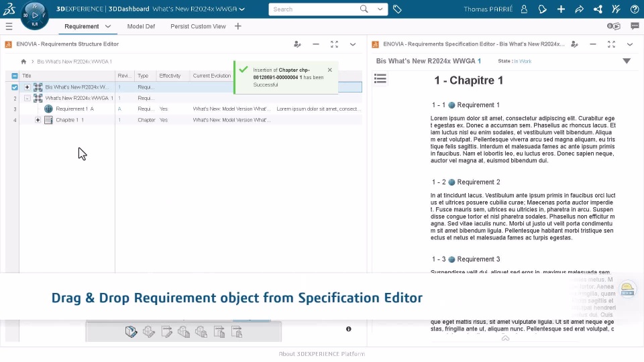The height and width of the screenshot is (362, 644).
Task: Collapse panel using bottom chevron in Specification Editor
Action: tap(506, 338)
